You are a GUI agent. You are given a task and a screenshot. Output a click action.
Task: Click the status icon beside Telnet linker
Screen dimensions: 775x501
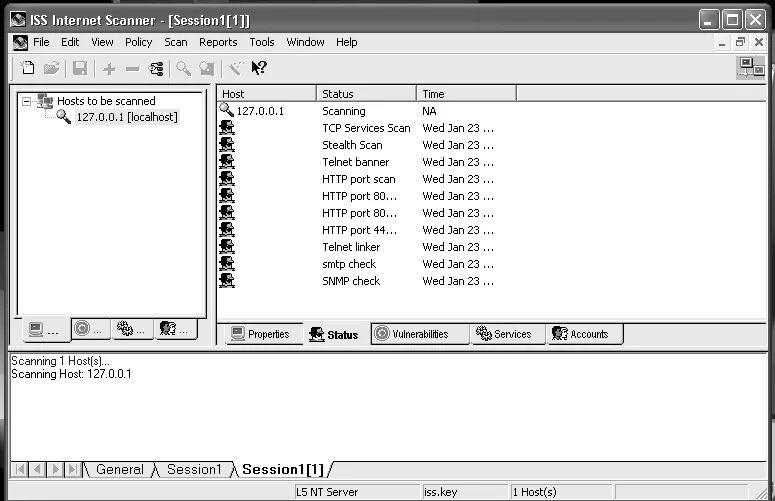(227, 247)
